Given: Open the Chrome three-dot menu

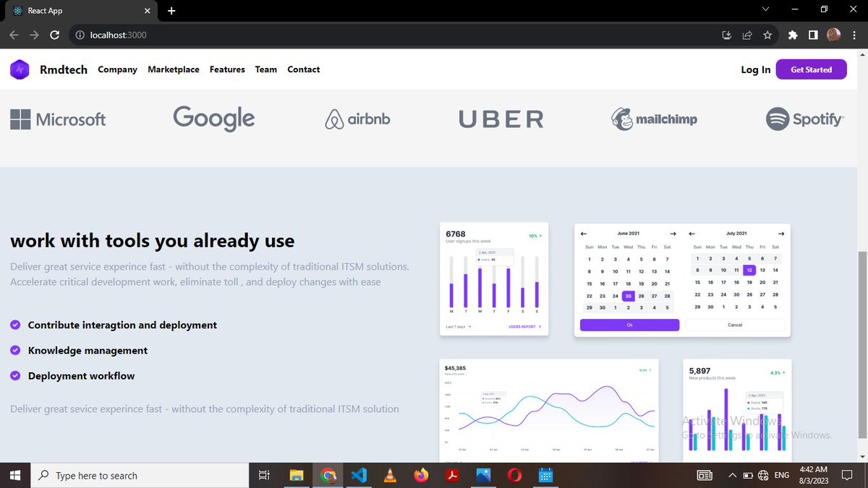Looking at the screenshot, I should [854, 35].
